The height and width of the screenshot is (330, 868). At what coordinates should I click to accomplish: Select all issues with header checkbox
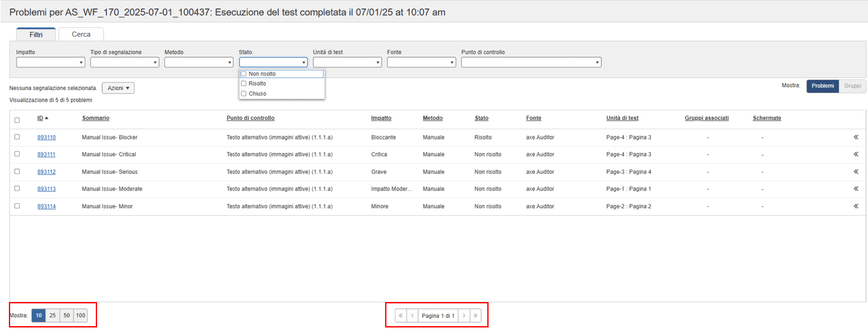click(x=17, y=120)
